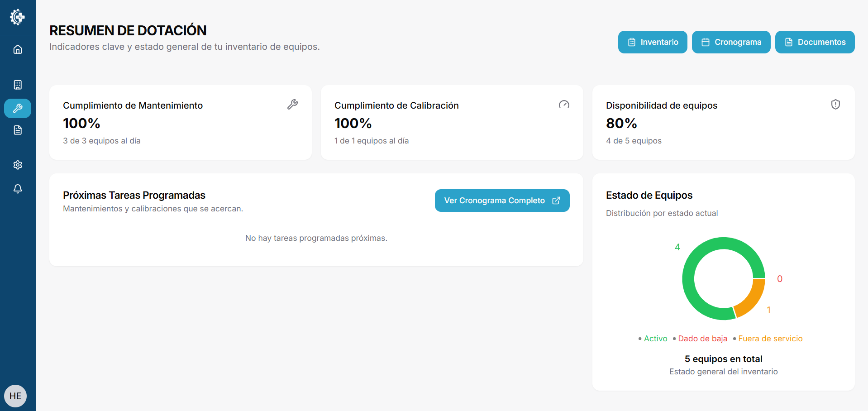The height and width of the screenshot is (411, 868).
Task: Open the HE user avatar
Action: coord(15,396)
